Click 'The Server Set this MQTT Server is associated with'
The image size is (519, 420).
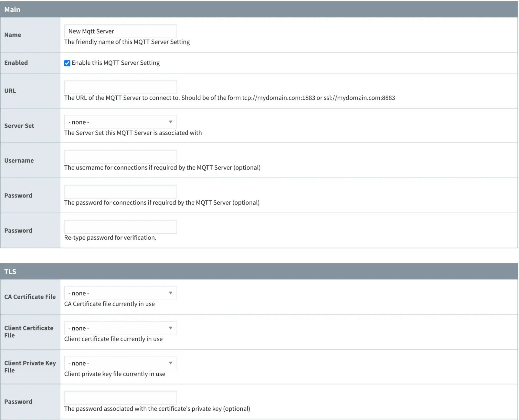(133, 133)
